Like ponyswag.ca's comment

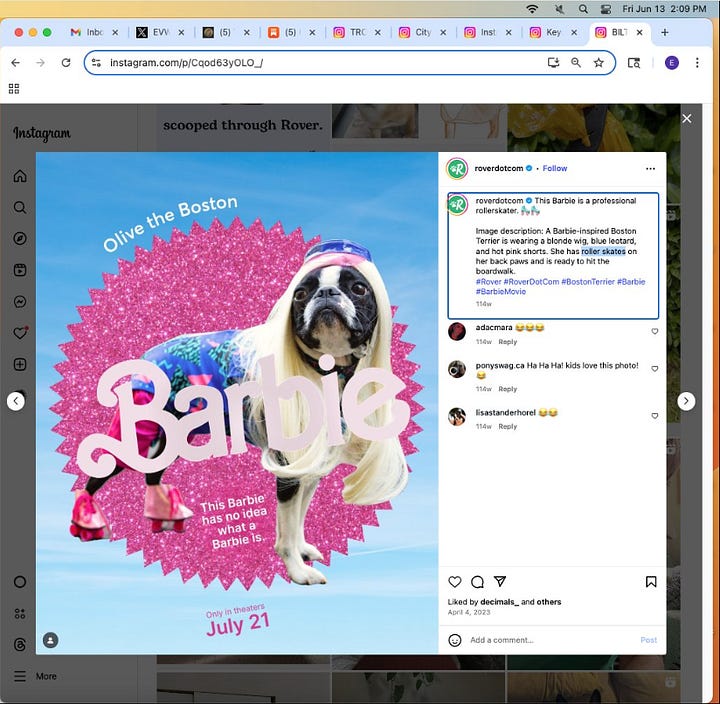click(x=655, y=369)
